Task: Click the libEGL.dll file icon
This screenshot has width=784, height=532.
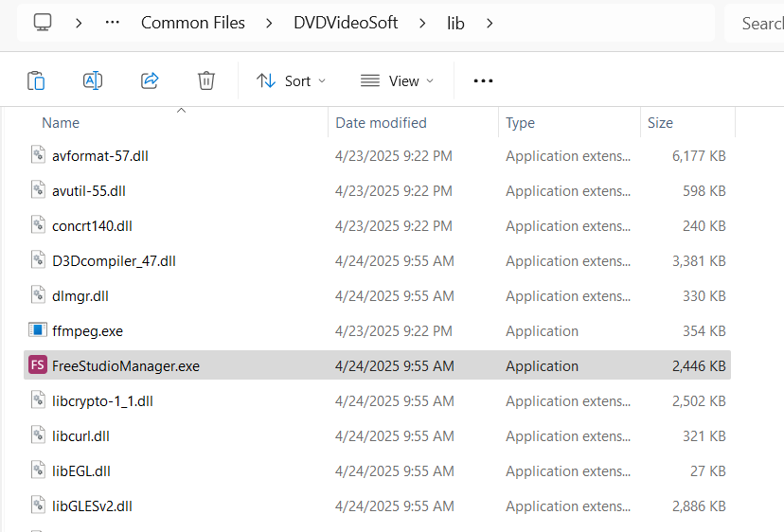Action: (39, 470)
